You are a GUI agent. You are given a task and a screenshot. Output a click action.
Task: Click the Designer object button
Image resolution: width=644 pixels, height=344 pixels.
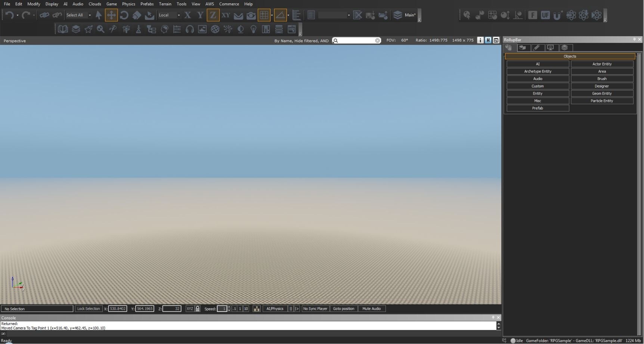[x=602, y=86]
